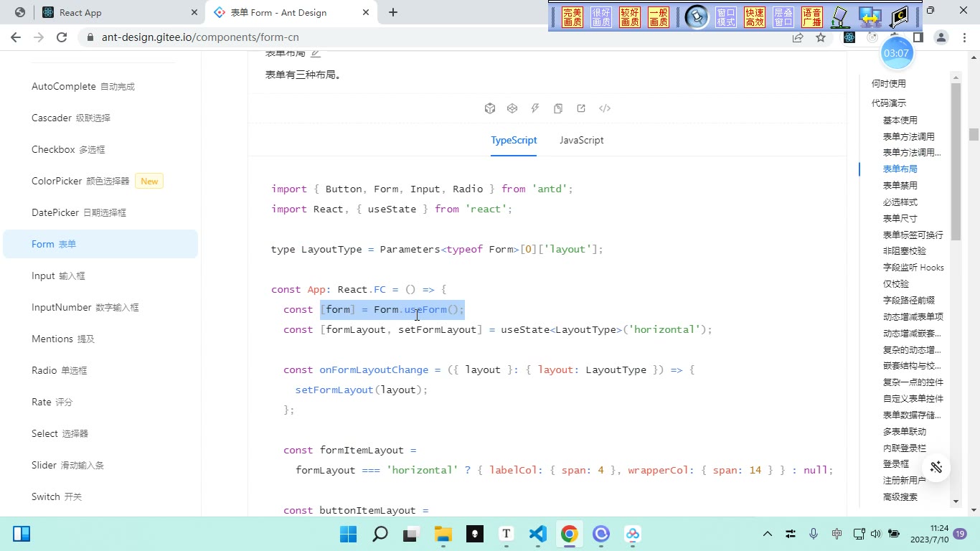Open demo in StackBlitz lightning icon
The height and width of the screenshot is (551, 980).
point(535,108)
